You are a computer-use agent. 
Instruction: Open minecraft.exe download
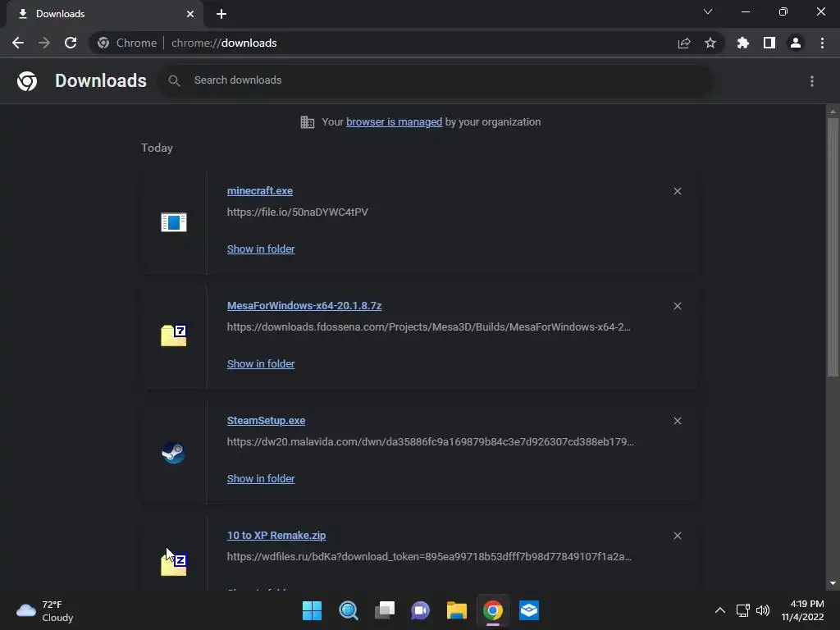260,190
